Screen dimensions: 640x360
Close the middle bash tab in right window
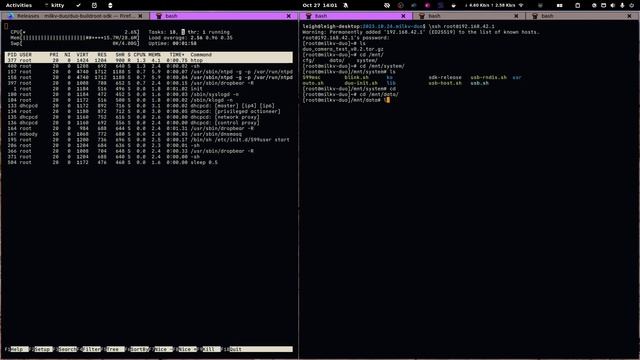(516, 16)
